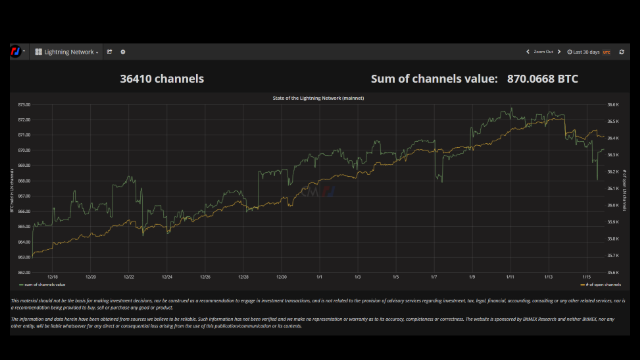The height and width of the screenshot is (360, 640).
Task: Click the UTC timezone badge
Action: click(607, 52)
